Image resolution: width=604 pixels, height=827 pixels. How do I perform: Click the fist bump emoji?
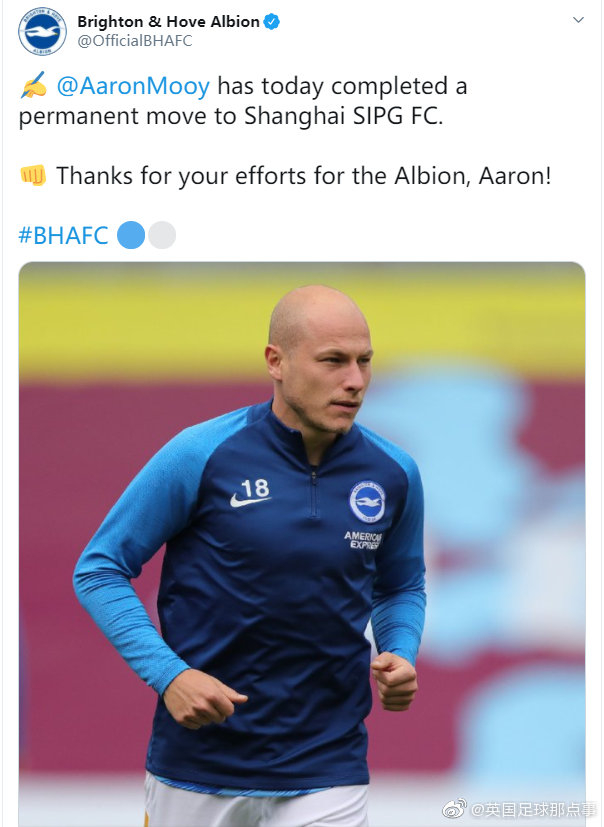pyautogui.click(x=33, y=176)
